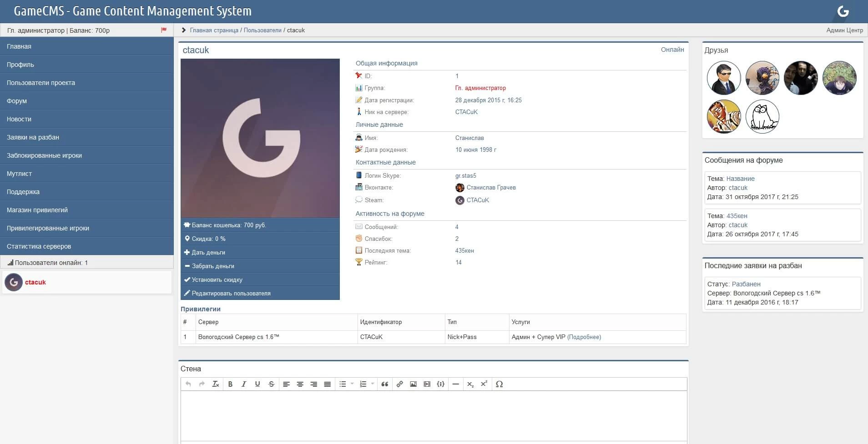Click Редактировать пользователя button

click(231, 293)
